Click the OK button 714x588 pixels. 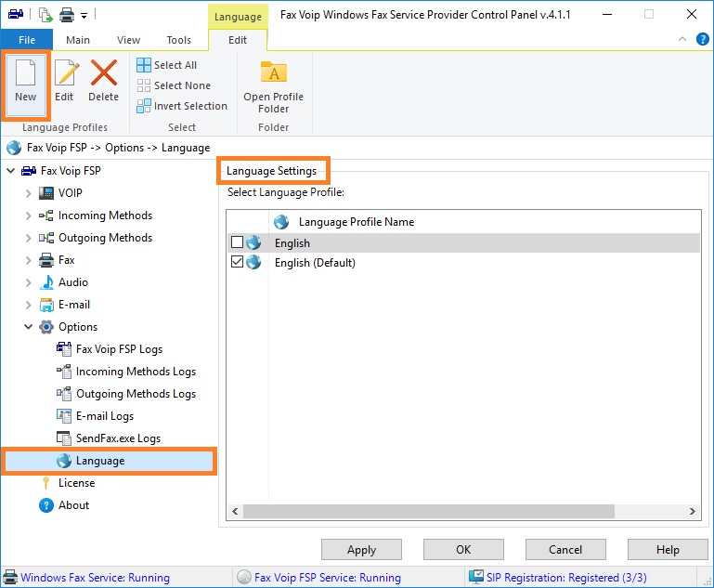463,550
